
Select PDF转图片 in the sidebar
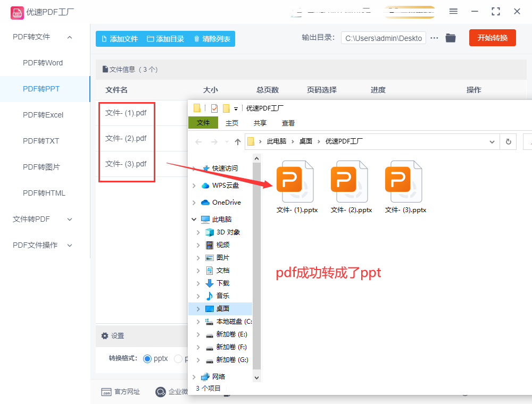tap(41, 167)
